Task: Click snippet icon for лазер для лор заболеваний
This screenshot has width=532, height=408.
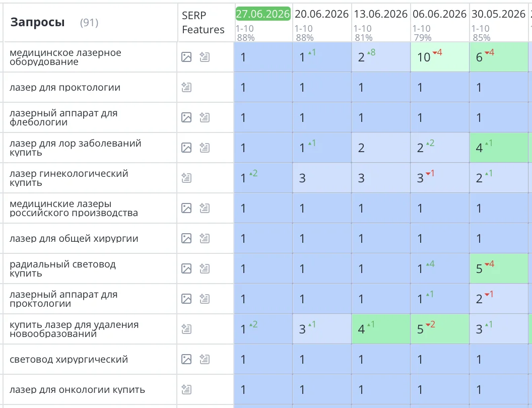Action: (204, 148)
